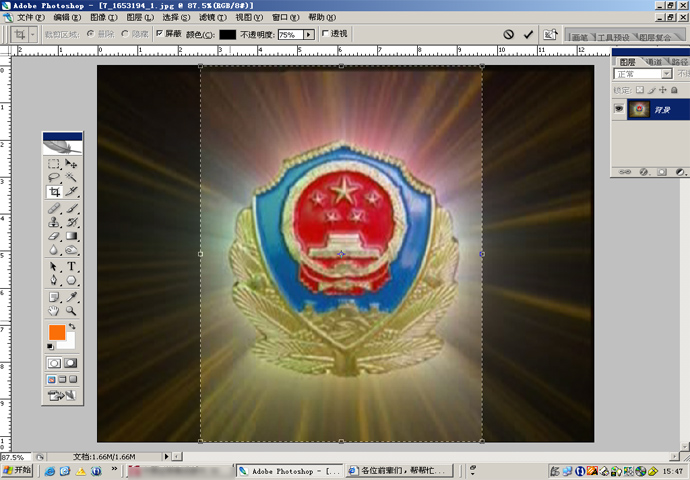The width and height of the screenshot is (690, 480).
Task: Toggle lock position for layer
Action: click(x=663, y=90)
